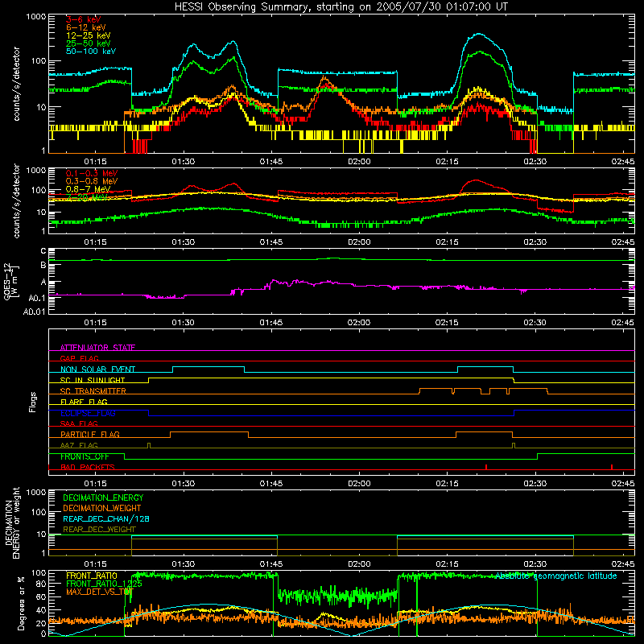This screenshot has width=644, height=644.
Task: Click the HESSI Observing Summary plot title
Action: tap(341, 7)
